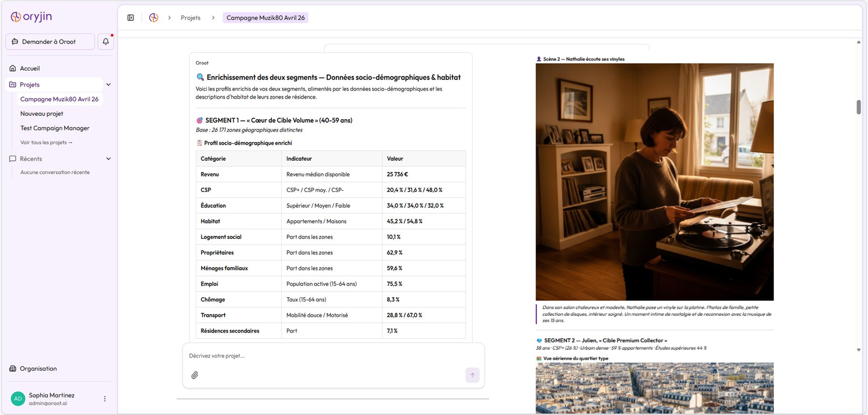Follow Voir tous les projets link
The width and height of the screenshot is (868, 415).
tap(47, 143)
